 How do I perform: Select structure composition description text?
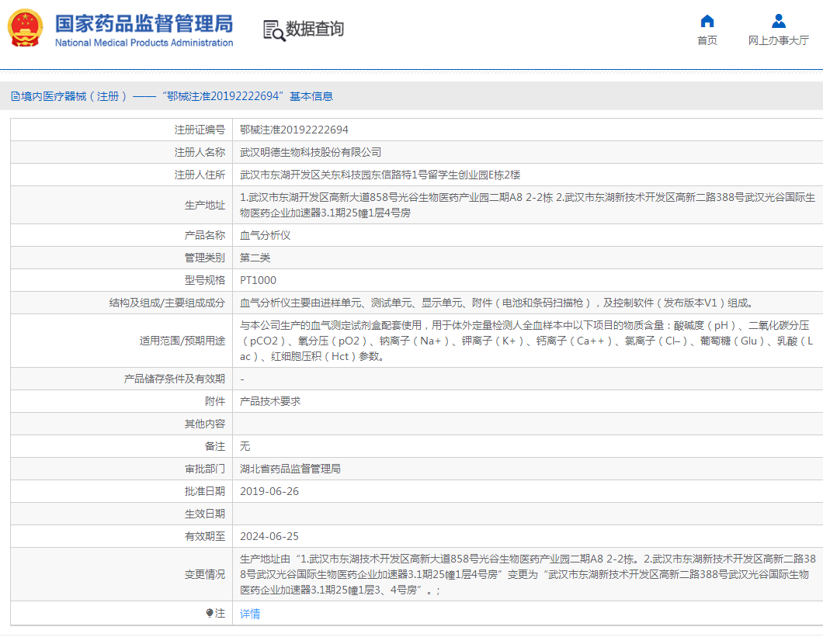point(498,303)
